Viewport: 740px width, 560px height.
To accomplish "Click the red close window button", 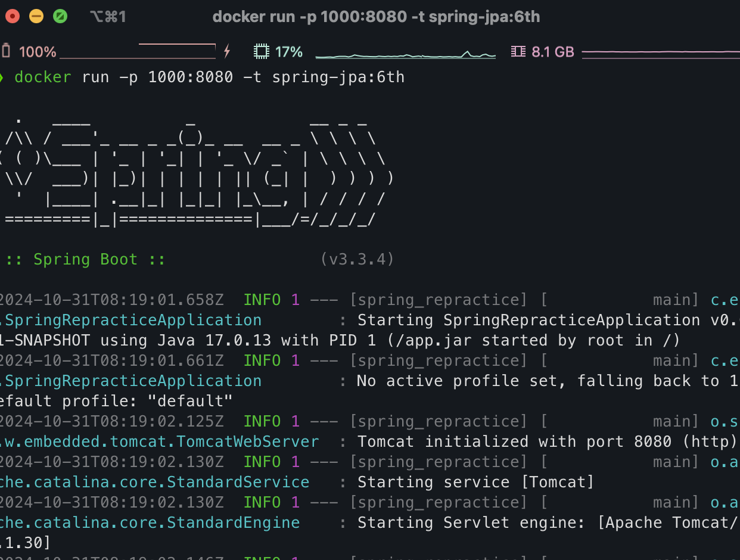I will pos(12,17).
